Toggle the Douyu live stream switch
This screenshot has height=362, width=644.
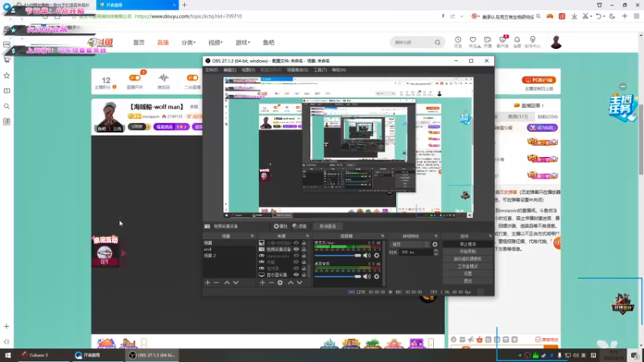134,77
